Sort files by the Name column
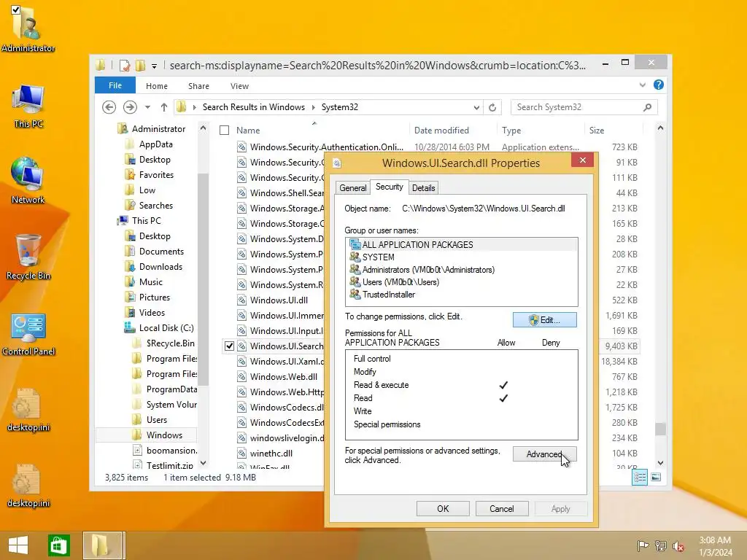 coord(248,130)
